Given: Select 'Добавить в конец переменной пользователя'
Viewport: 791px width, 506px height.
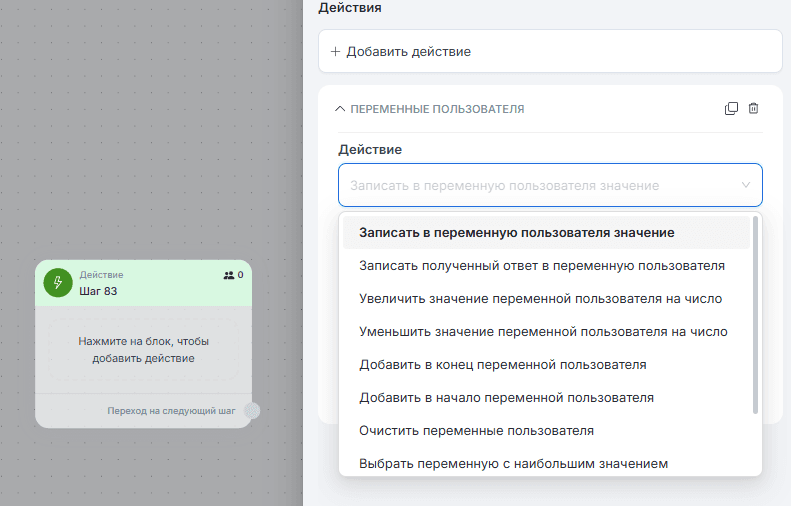Looking at the screenshot, I should click(546, 364).
